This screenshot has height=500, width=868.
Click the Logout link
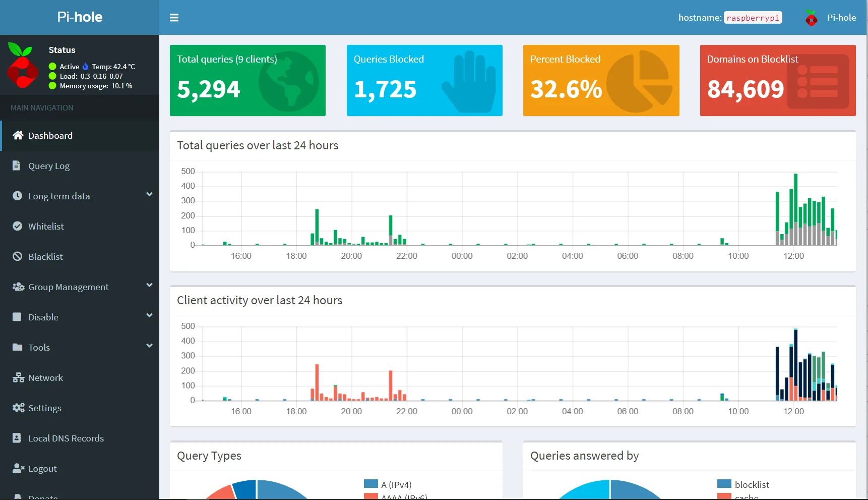pos(80,468)
